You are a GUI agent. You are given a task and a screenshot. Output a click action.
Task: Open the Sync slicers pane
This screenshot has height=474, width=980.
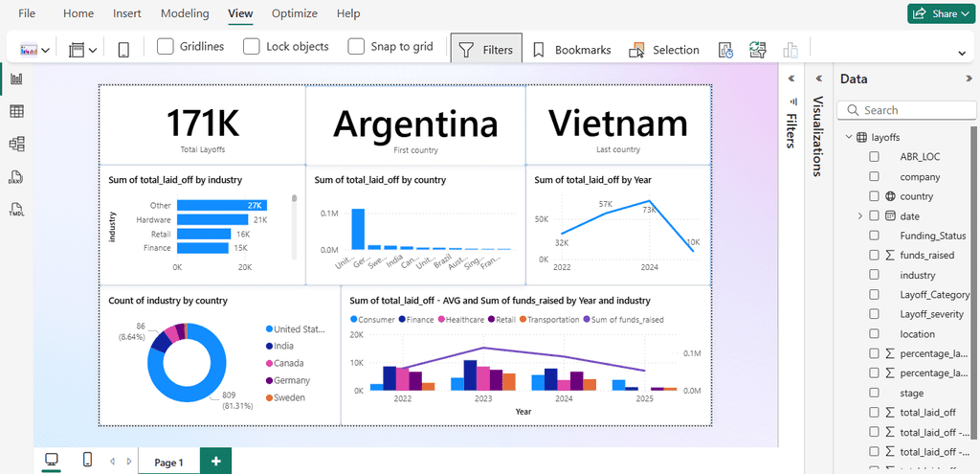(x=758, y=50)
